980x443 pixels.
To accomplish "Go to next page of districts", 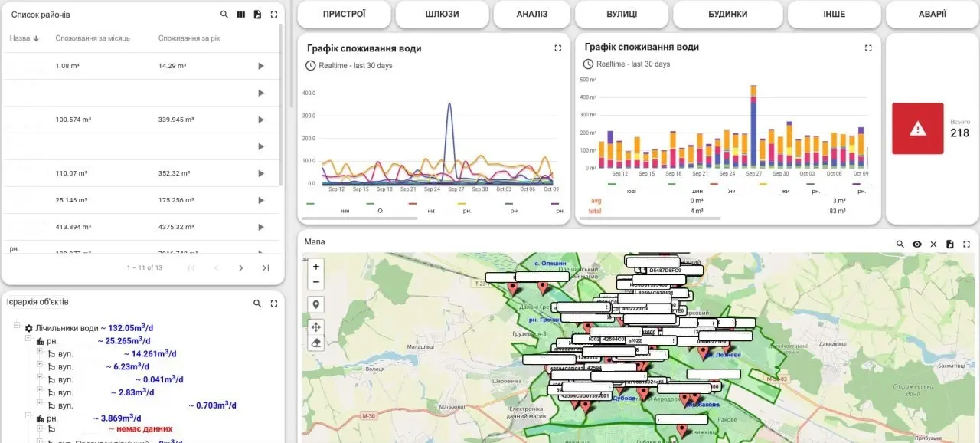I will pyautogui.click(x=240, y=268).
